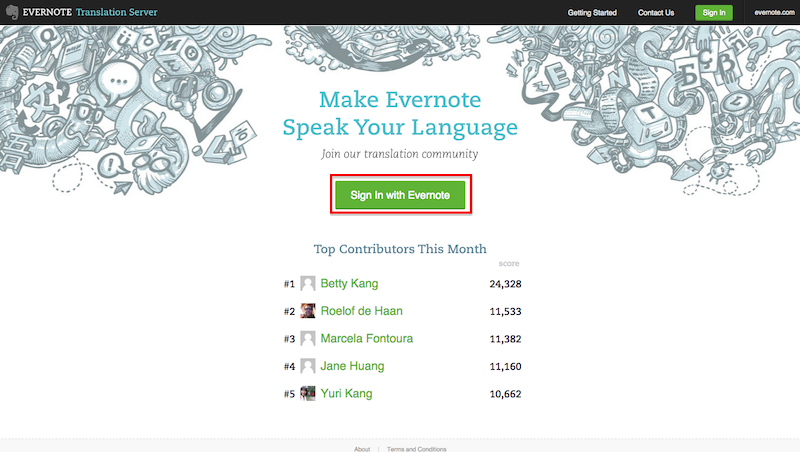Screen dimensions: 800x452
Task: Open Betty Kang's contributor profile
Action: (x=349, y=284)
